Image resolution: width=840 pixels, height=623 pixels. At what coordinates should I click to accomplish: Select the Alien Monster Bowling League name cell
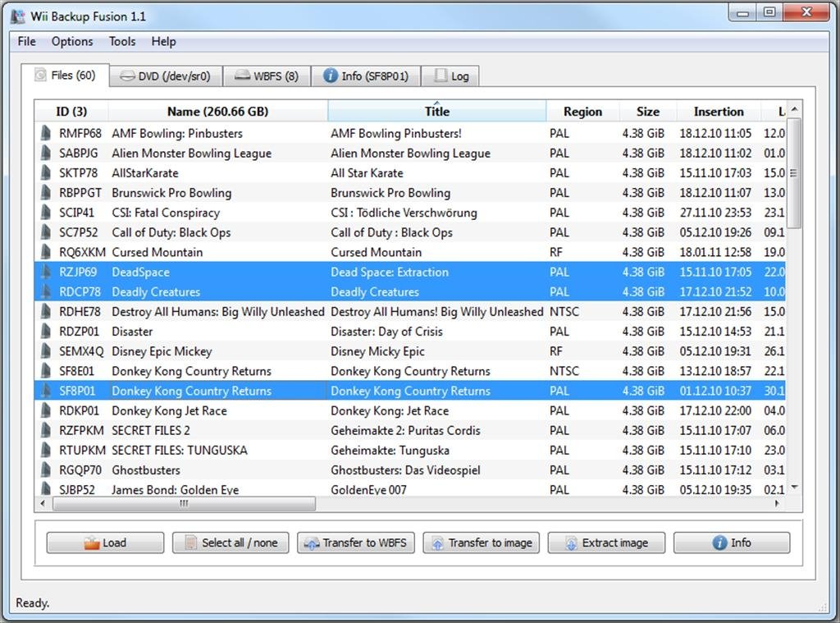pos(218,153)
